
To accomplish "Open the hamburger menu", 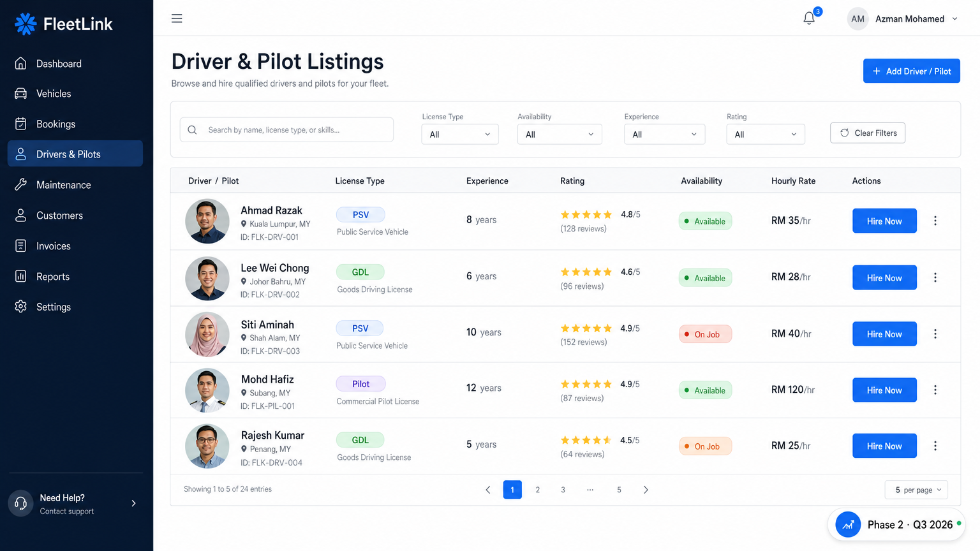I will pos(177,18).
